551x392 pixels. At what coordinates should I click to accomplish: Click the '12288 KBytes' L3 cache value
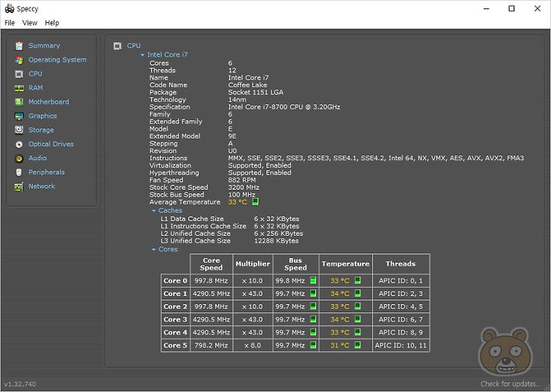click(276, 241)
